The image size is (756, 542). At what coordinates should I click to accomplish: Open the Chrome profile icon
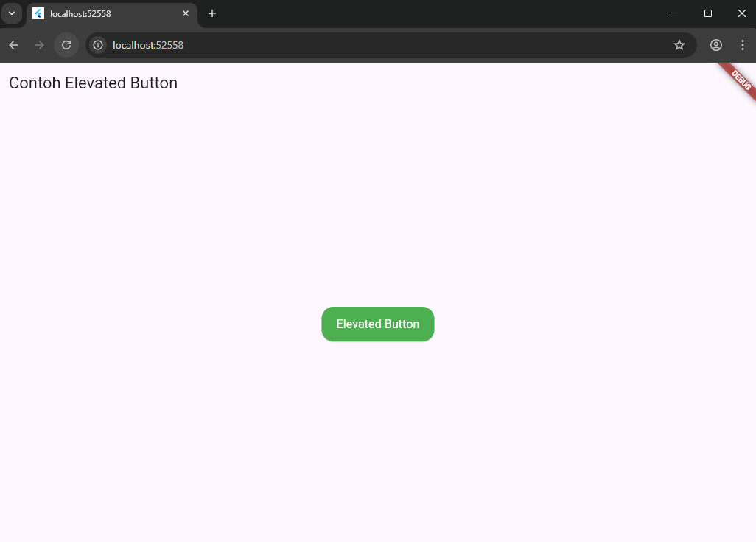click(x=715, y=45)
